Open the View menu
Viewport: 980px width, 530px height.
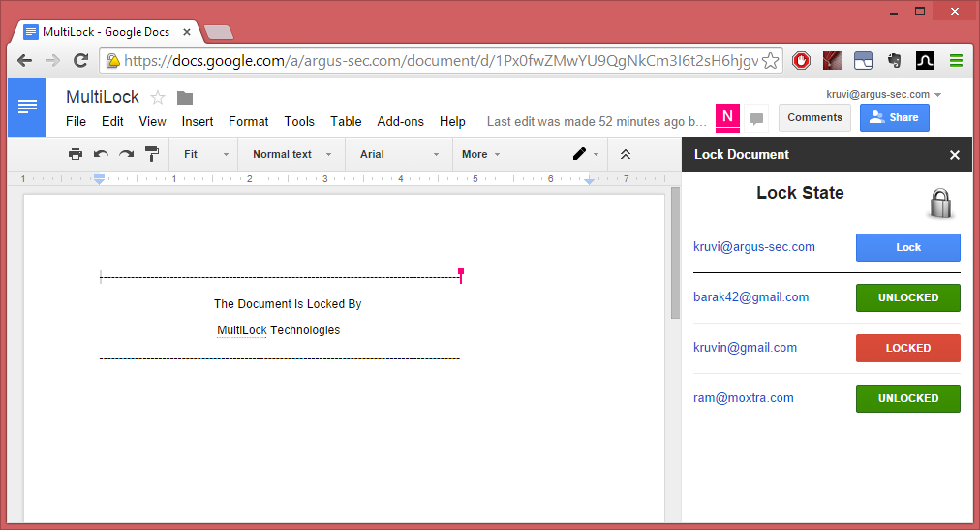pyautogui.click(x=152, y=122)
